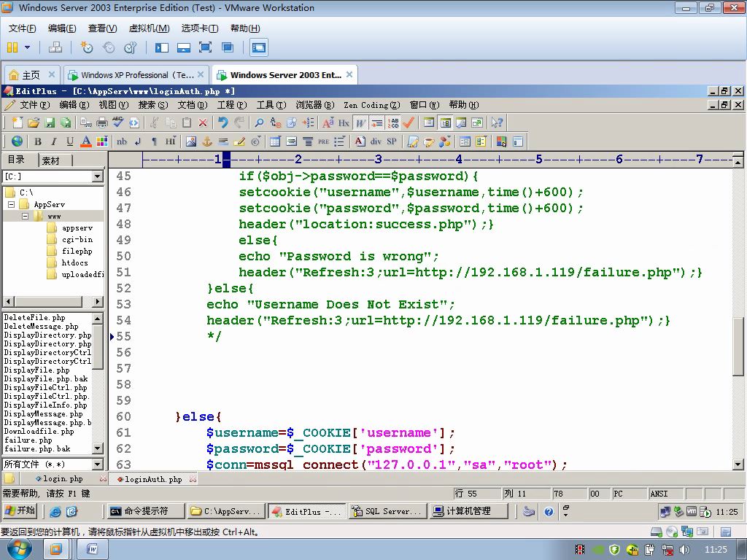Open Find with the magnifier icon

click(259, 122)
